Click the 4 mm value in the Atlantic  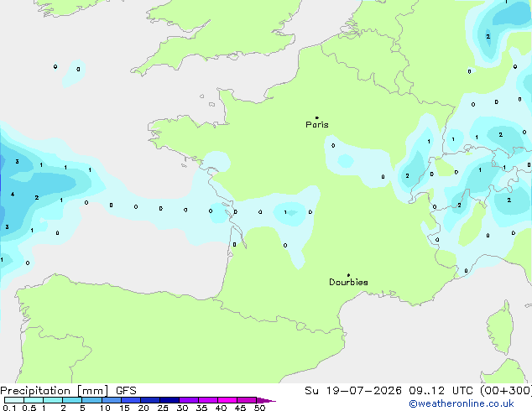click(13, 195)
